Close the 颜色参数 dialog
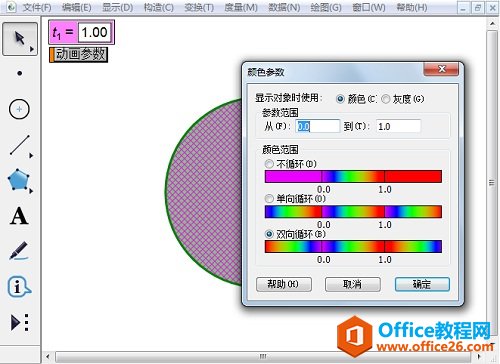The image size is (500, 364). 441,69
